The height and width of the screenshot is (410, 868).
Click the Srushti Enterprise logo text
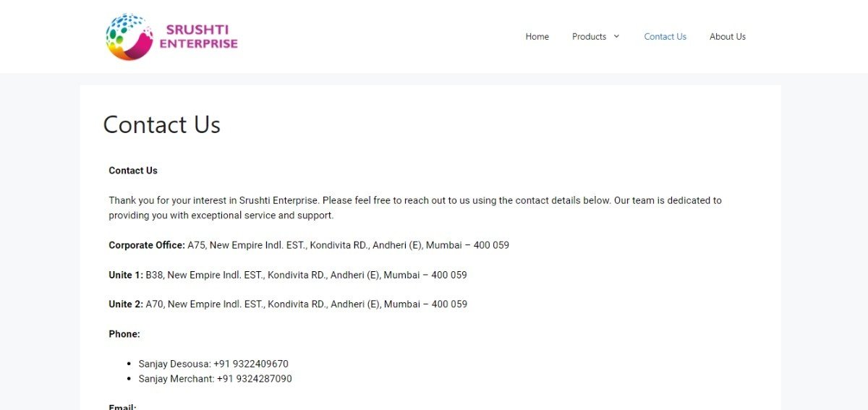(x=199, y=37)
